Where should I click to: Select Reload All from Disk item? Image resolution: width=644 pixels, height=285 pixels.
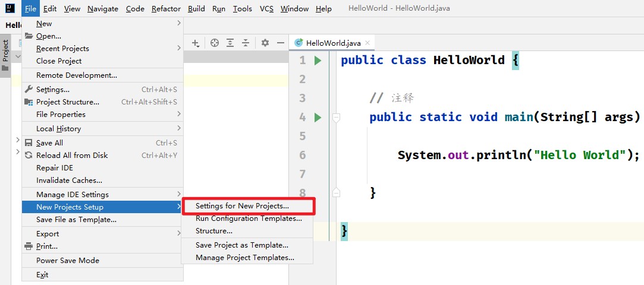click(102, 155)
